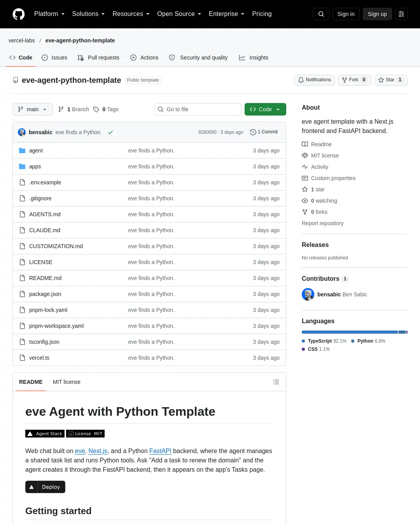Open appearance settings icon beside Sign up
Viewport: 420px width, 525px height.
click(x=401, y=14)
